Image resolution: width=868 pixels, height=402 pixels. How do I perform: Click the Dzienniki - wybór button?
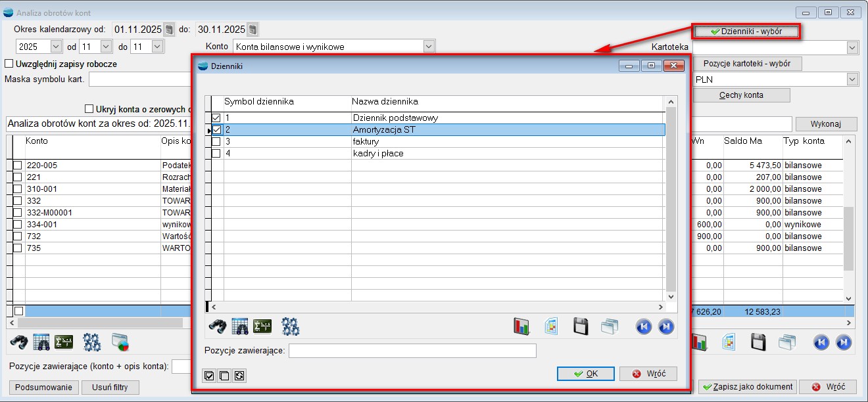click(x=746, y=31)
